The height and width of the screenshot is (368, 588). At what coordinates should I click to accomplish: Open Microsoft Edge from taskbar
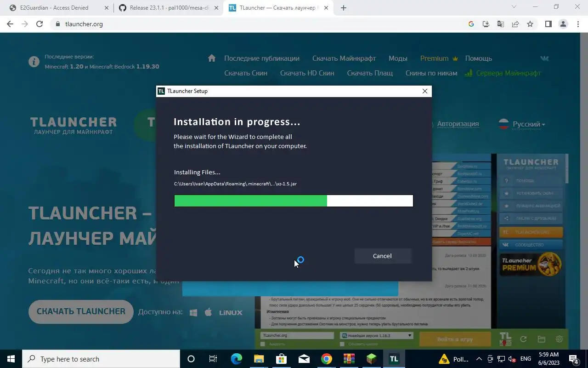click(237, 359)
